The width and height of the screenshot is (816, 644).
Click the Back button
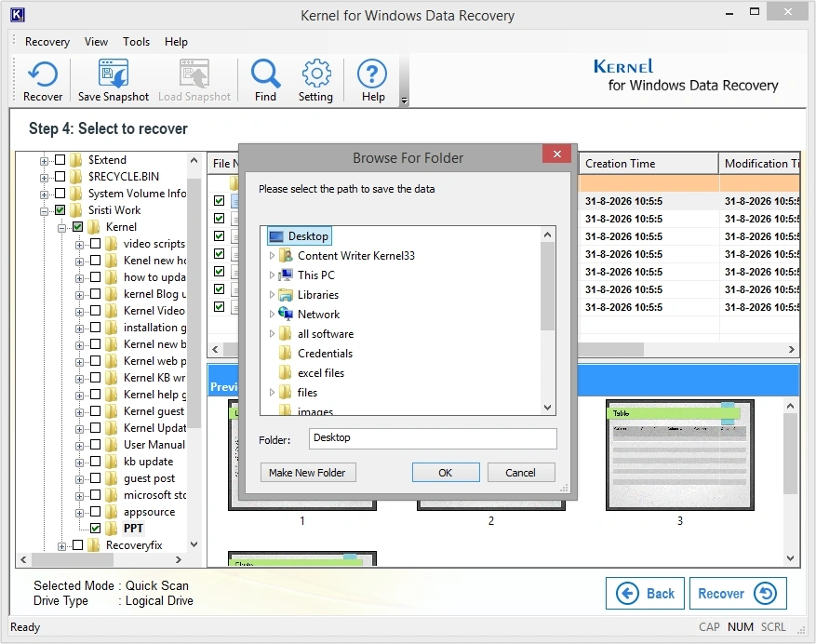pos(646,593)
